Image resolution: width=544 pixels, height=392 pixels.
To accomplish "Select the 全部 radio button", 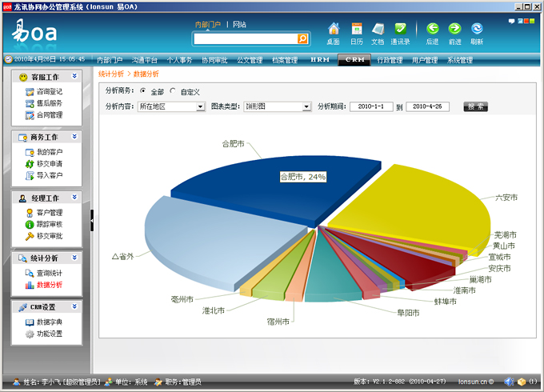I will coord(142,91).
